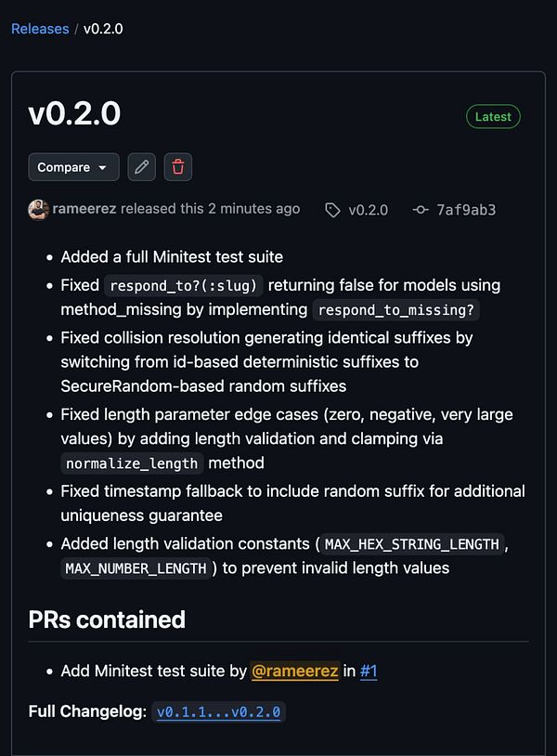Open the Compare dropdown
This screenshot has height=756, width=557.
pos(73,167)
